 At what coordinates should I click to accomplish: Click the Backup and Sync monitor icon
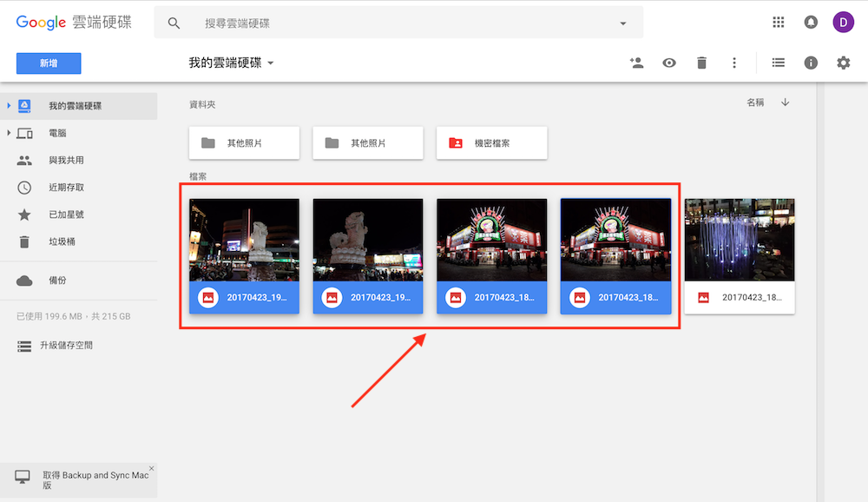(23, 477)
